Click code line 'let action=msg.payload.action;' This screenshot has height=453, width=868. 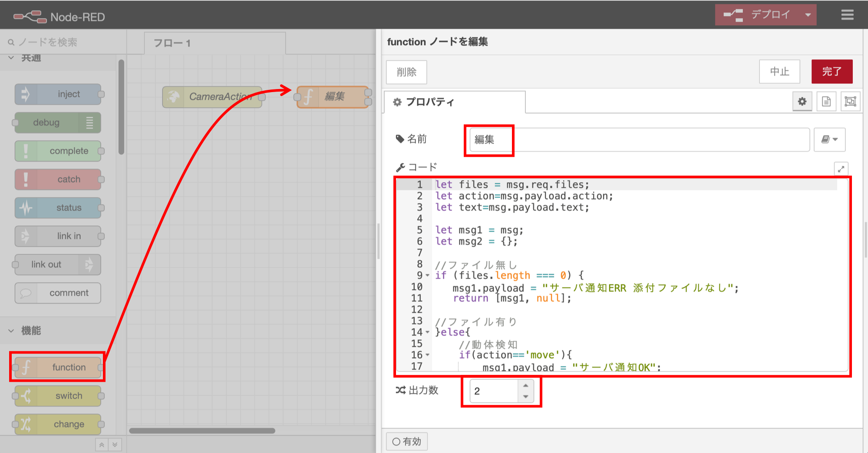tap(524, 196)
